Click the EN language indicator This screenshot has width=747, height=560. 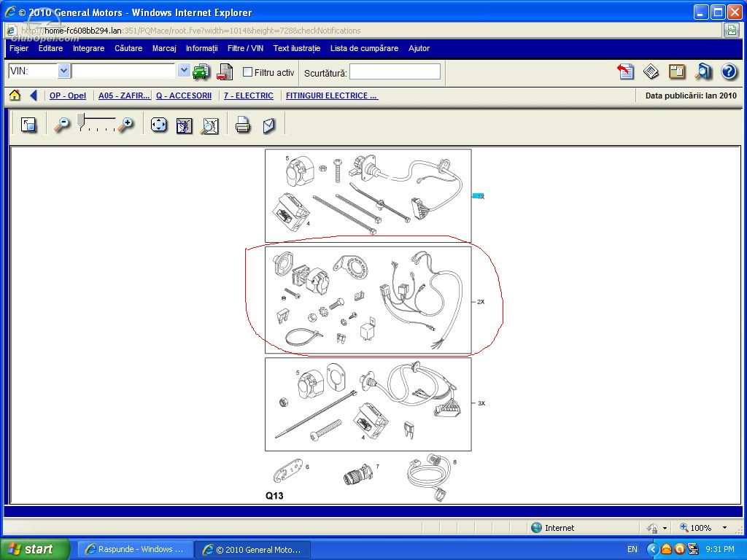pos(632,549)
